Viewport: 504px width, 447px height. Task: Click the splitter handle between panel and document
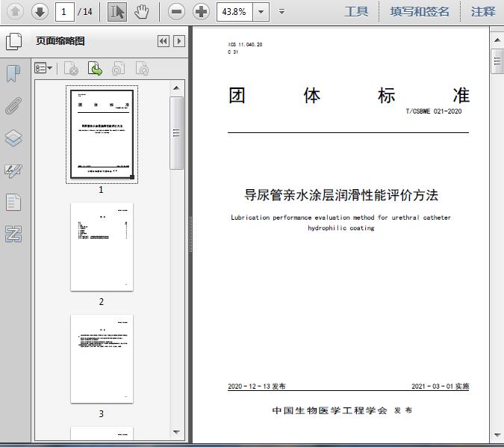click(x=190, y=235)
